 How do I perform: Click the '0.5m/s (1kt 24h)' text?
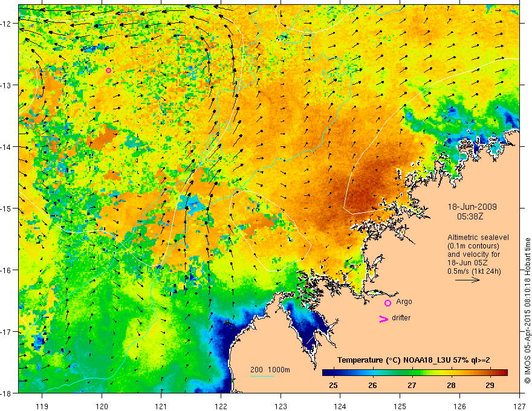click(x=475, y=271)
